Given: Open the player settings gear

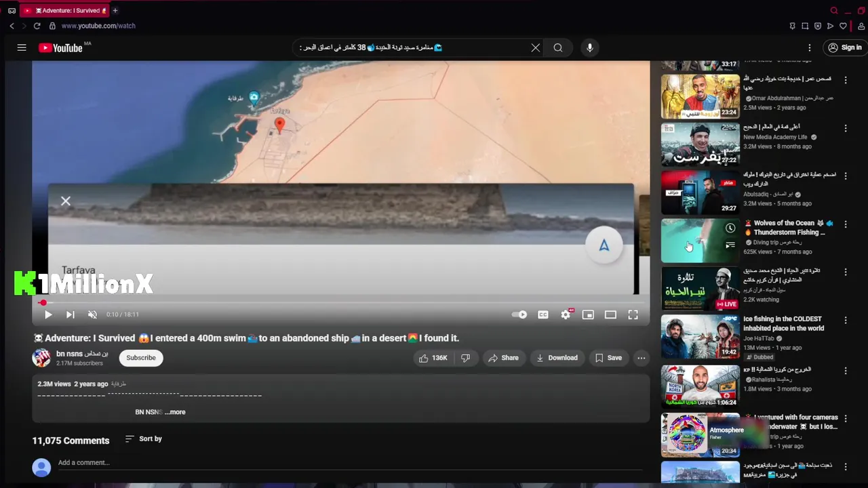Looking at the screenshot, I should click(x=566, y=314).
